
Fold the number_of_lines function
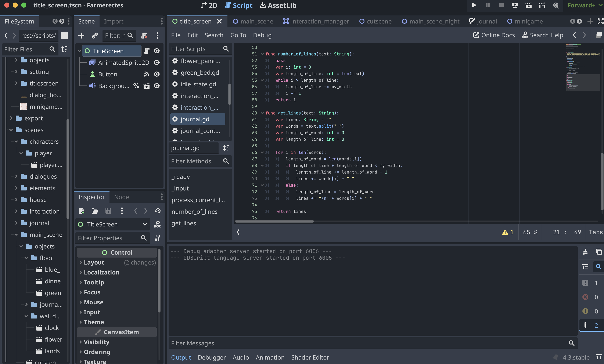(x=262, y=54)
